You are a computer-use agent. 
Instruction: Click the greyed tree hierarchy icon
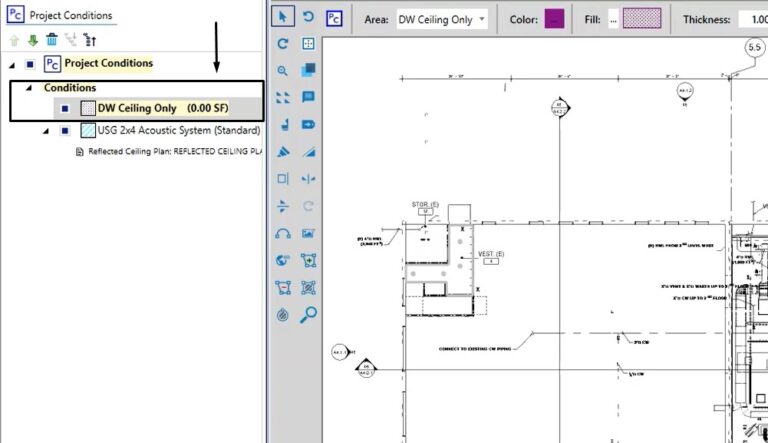coord(71,40)
